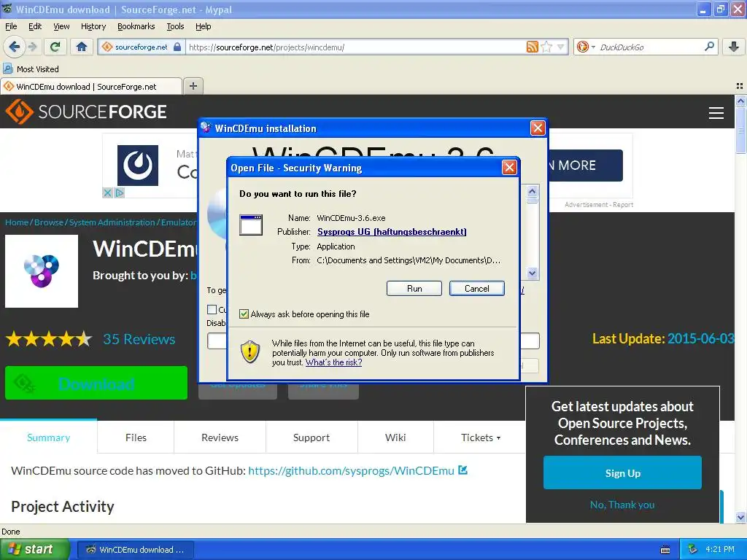Switch to the Reviews tab

coord(220,437)
